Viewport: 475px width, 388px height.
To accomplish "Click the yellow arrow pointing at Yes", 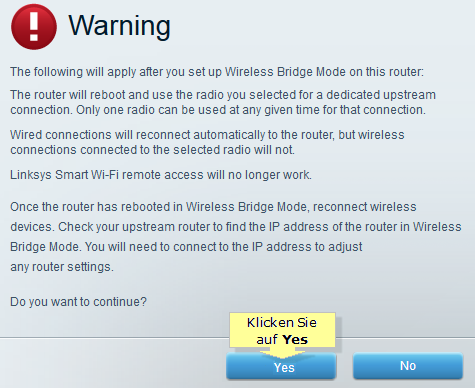I will coord(282,354).
